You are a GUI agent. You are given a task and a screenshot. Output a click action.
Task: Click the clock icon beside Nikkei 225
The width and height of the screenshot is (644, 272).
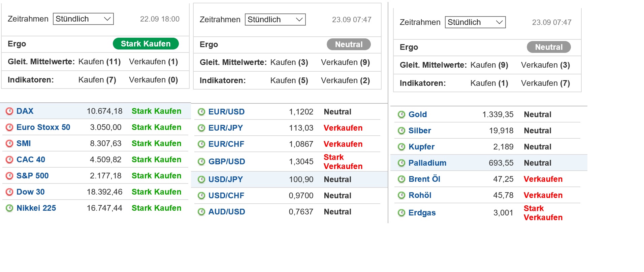pos(10,208)
